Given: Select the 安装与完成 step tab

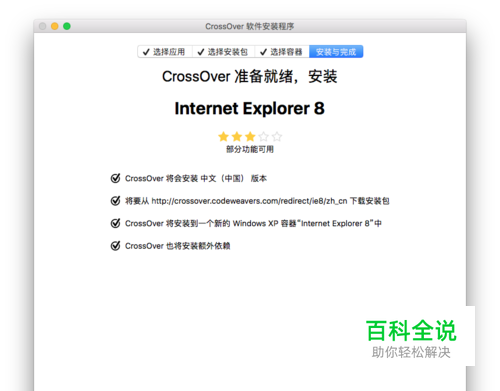Looking at the screenshot, I should point(336,52).
